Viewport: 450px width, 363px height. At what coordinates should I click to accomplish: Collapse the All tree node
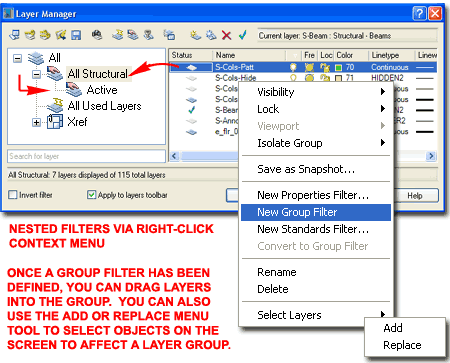(x=17, y=59)
